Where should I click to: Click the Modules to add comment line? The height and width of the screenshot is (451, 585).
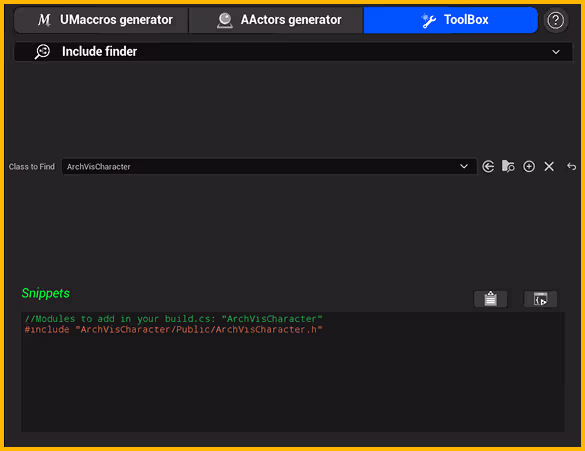(173, 319)
